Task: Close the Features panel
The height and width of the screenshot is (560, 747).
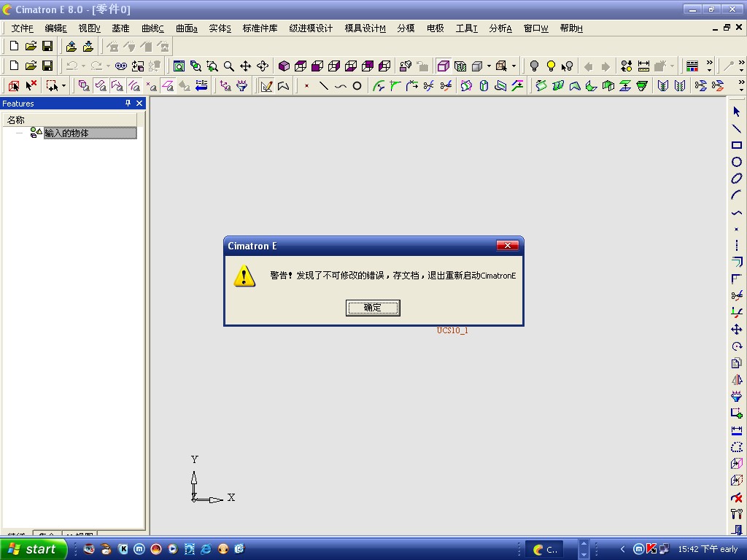Action: pyautogui.click(x=139, y=104)
